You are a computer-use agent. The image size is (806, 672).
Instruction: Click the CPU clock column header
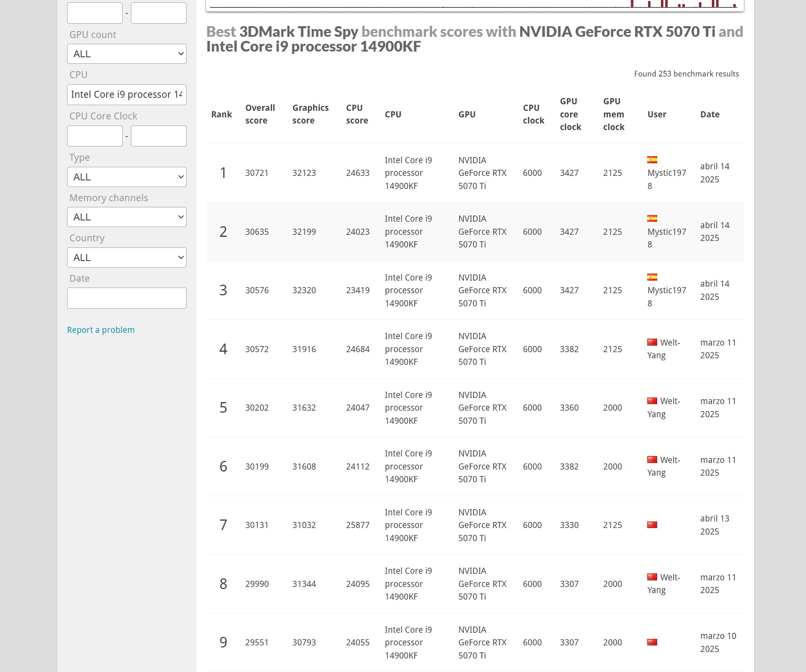pos(534,114)
